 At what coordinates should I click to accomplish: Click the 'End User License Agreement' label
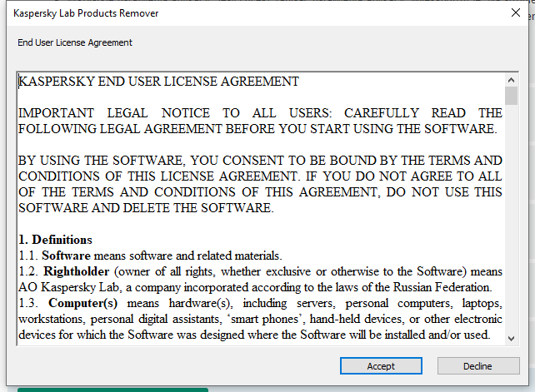click(x=75, y=42)
